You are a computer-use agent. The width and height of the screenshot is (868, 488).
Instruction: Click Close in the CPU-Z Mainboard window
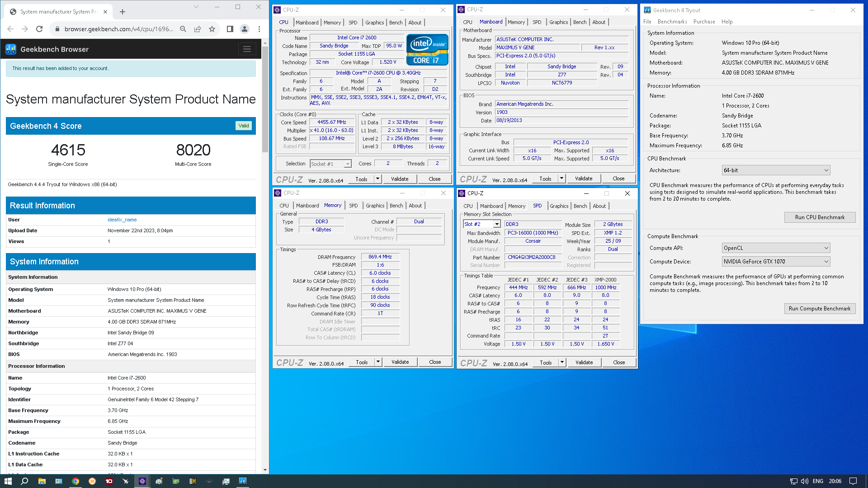618,178
